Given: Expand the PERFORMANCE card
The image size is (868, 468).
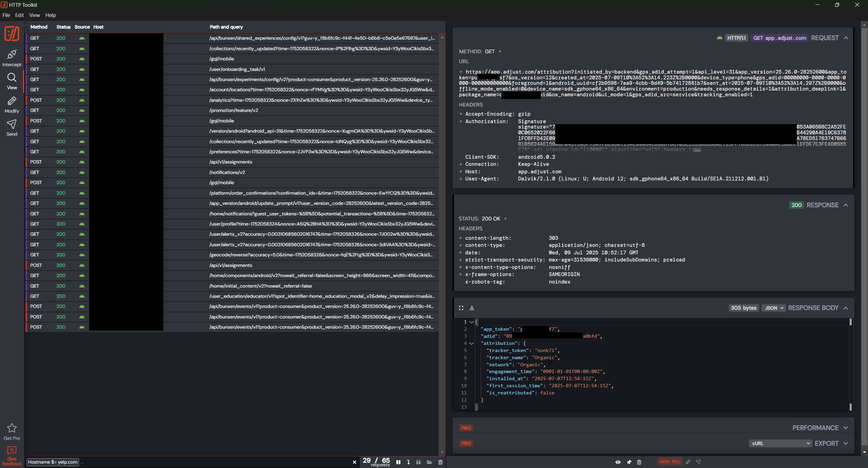Looking at the screenshot, I should pyautogui.click(x=846, y=428).
